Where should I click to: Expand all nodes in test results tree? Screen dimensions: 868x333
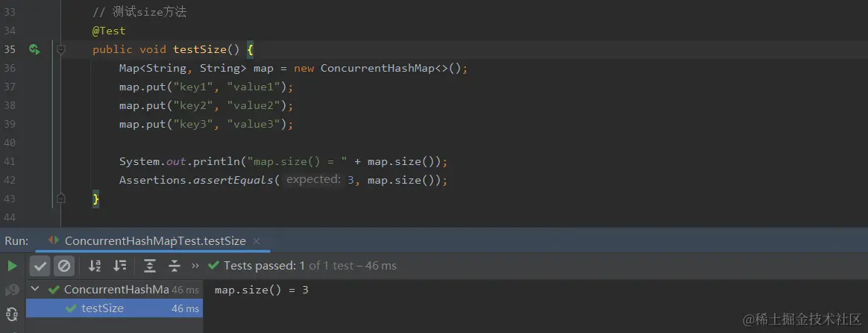(x=149, y=266)
